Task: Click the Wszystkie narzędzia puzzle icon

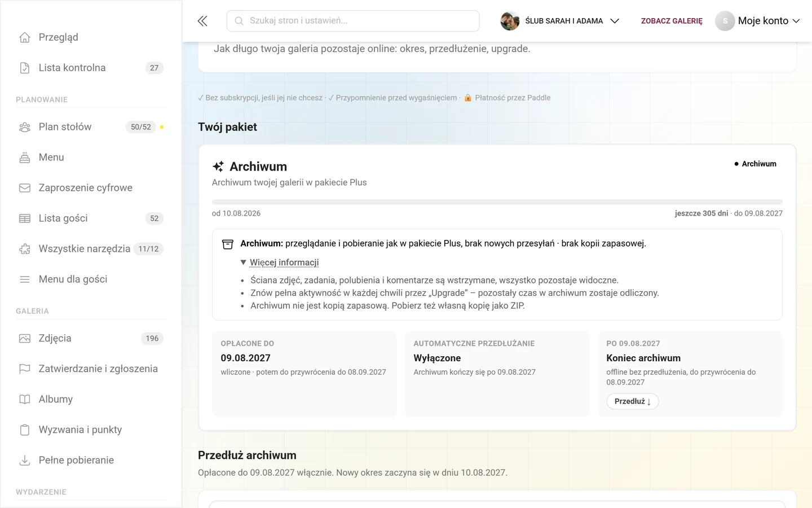Action: [25, 249]
